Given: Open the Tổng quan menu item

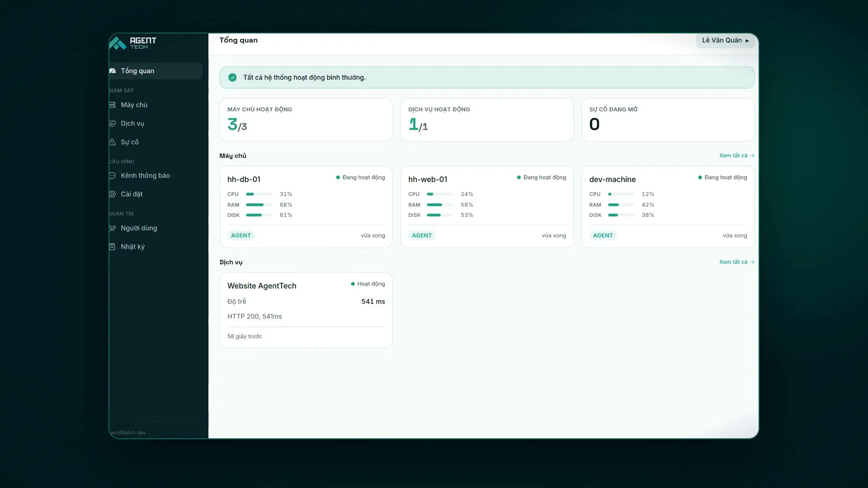Looking at the screenshot, I should (x=156, y=71).
